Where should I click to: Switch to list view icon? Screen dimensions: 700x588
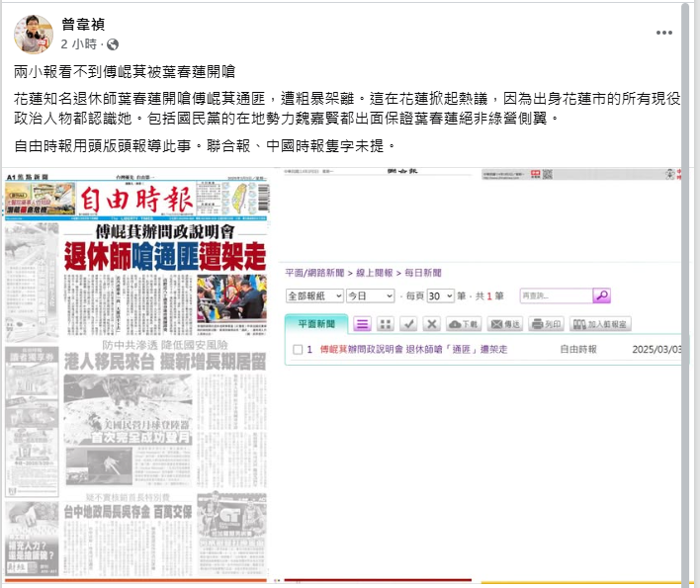click(x=362, y=324)
